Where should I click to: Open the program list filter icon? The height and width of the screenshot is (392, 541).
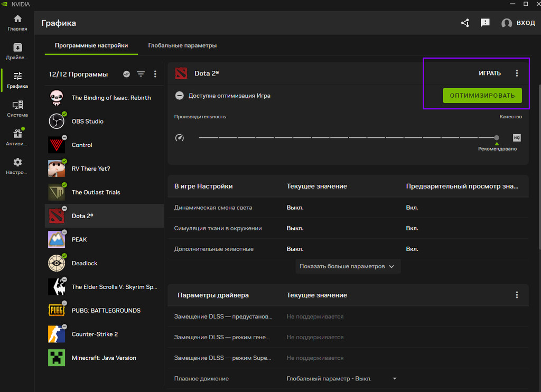(x=141, y=74)
